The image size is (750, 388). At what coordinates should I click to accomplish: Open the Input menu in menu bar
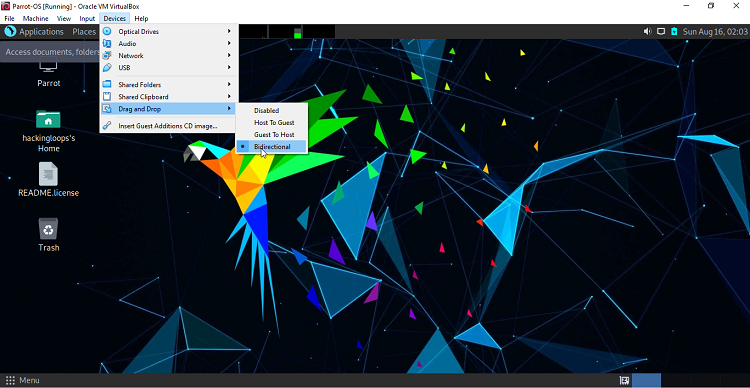pos(87,19)
